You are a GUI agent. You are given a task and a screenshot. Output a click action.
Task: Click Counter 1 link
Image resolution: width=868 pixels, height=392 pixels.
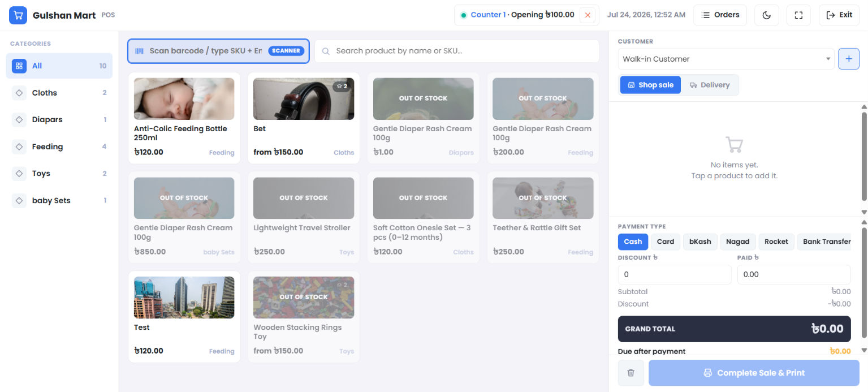pyautogui.click(x=488, y=15)
